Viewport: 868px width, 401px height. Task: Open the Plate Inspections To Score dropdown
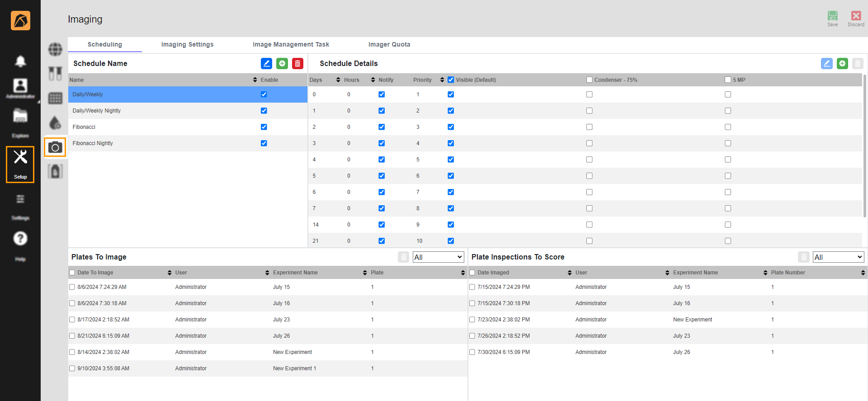pos(838,257)
